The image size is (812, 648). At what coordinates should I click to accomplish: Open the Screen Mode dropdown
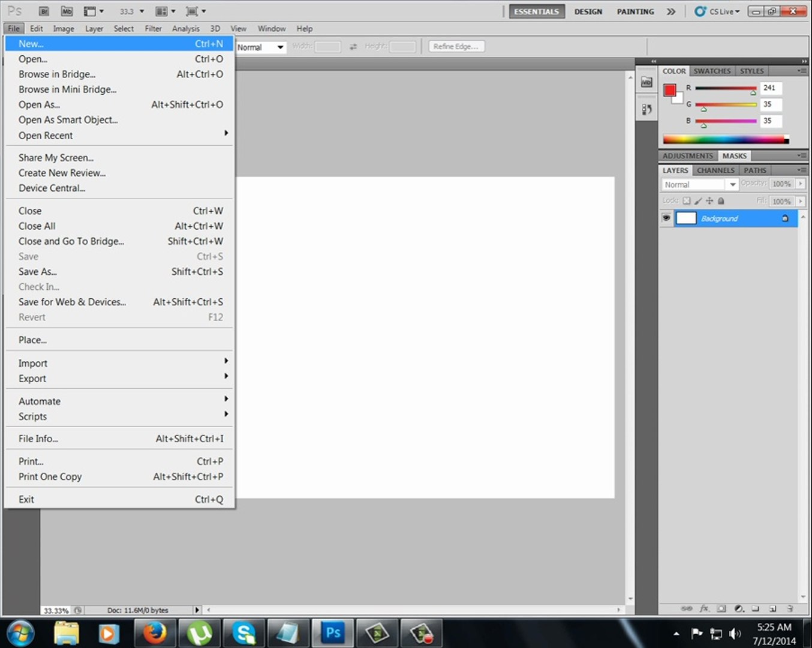196,11
